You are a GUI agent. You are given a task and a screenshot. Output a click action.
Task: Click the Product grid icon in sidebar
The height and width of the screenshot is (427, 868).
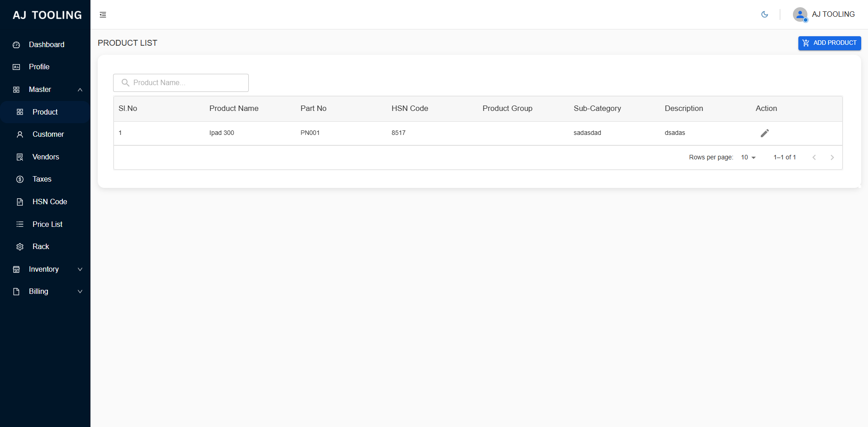(20, 112)
